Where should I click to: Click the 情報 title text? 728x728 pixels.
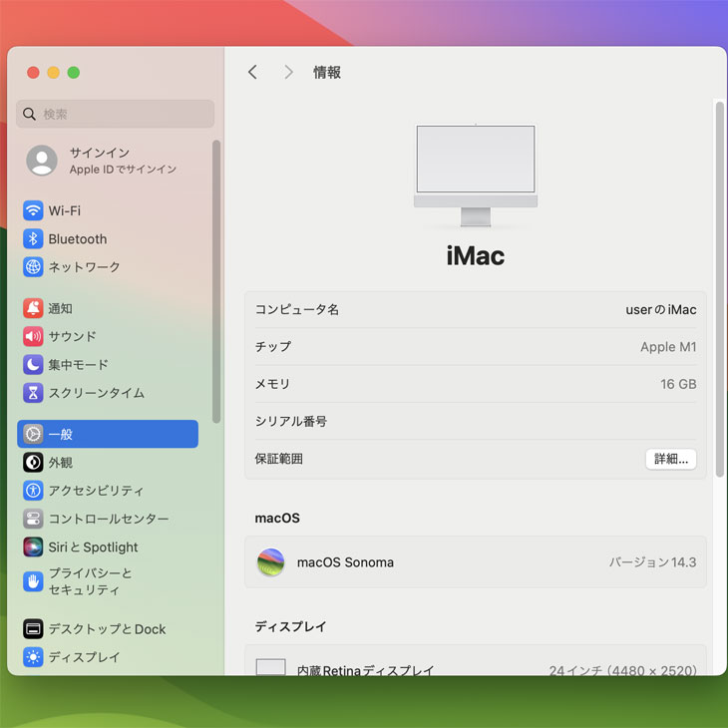[x=327, y=72]
